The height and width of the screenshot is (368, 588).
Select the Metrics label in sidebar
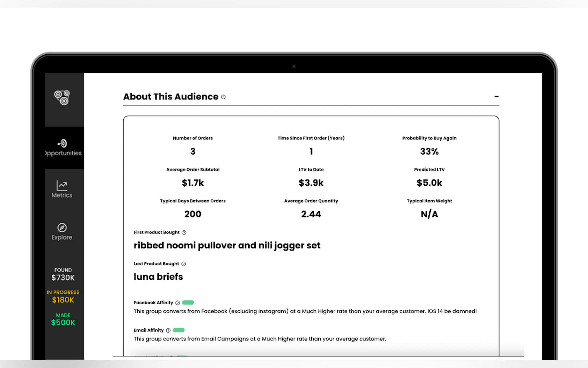point(62,195)
